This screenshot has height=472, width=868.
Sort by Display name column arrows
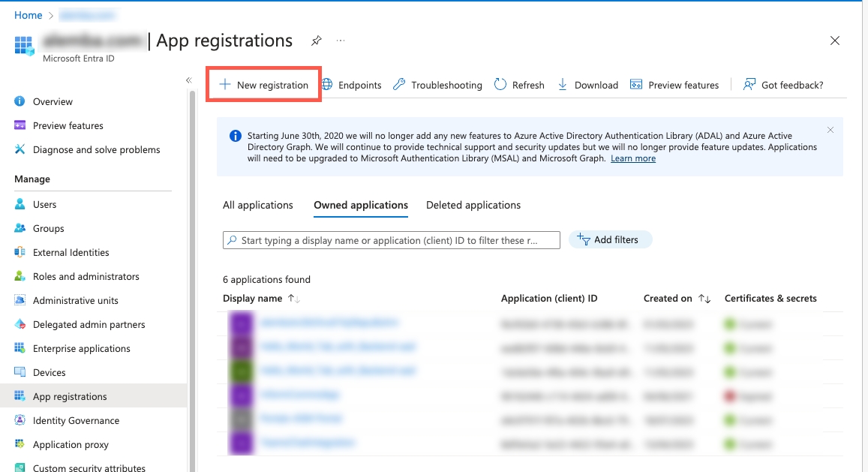click(293, 299)
